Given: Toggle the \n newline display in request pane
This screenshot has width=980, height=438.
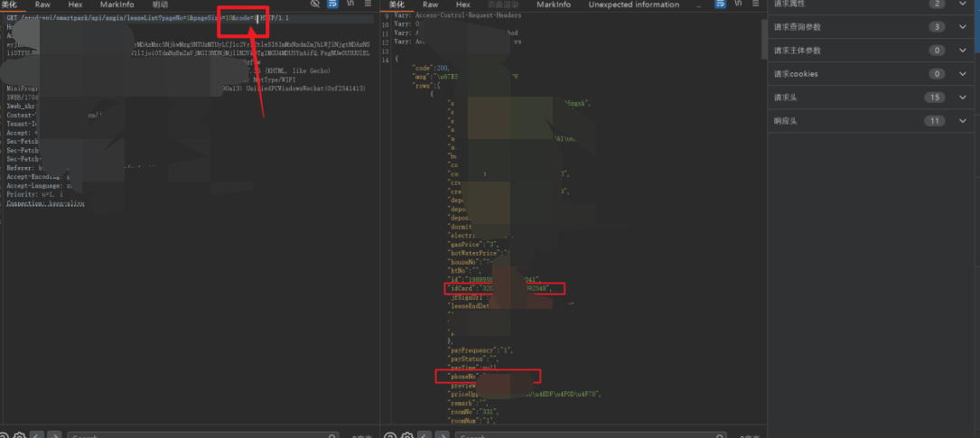Looking at the screenshot, I should 351,4.
